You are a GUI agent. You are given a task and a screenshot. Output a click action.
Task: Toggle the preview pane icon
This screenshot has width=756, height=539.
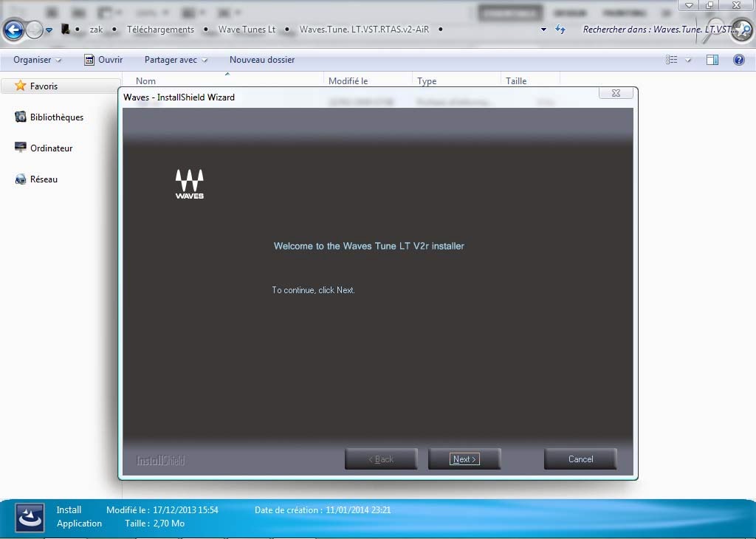pos(712,60)
